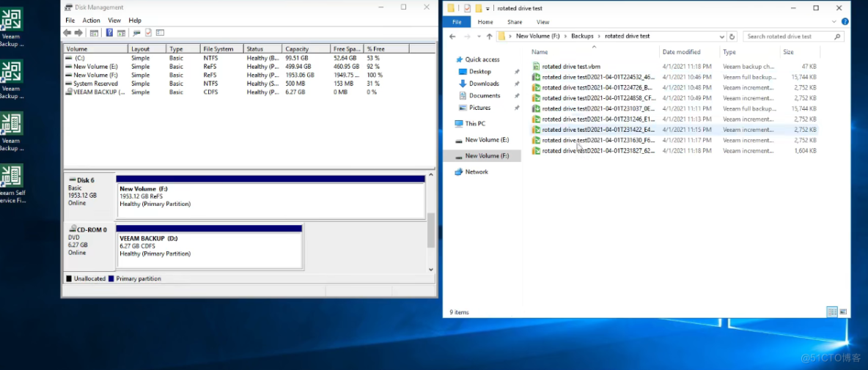
Task: Click the Back arrow in Disk Management toolbar
Action: (67, 33)
